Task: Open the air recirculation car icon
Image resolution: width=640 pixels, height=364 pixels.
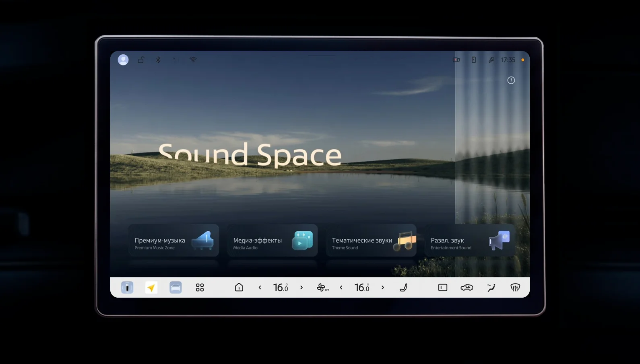Action: (x=467, y=288)
